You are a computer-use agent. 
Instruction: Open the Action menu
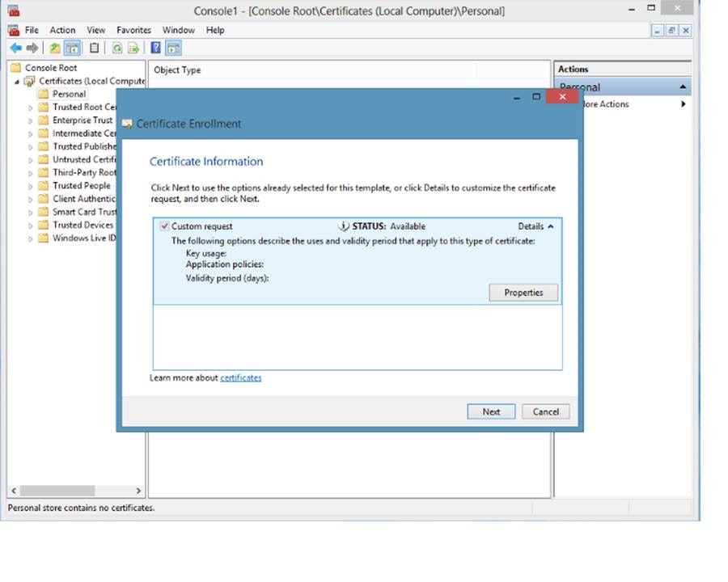coord(62,30)
